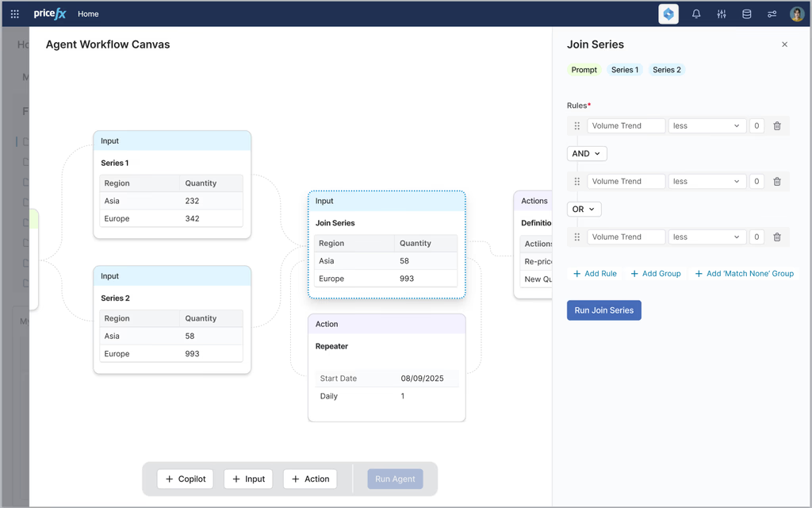812x508 pixels.
Task: Open the adjustment sliders icon in top bar
Action: [721, 13]
